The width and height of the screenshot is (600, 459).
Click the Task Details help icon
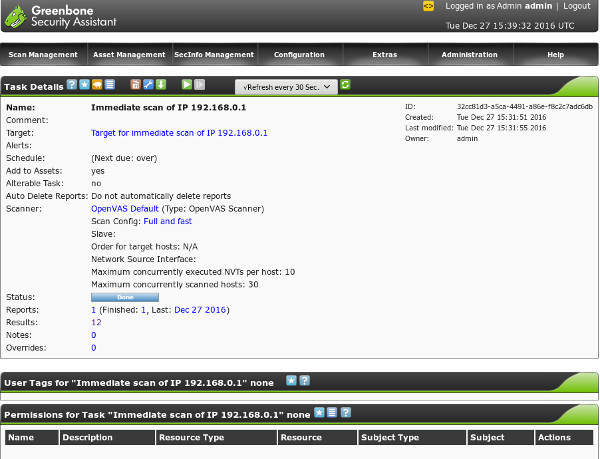pyautogui.click(x=72, y=86)
